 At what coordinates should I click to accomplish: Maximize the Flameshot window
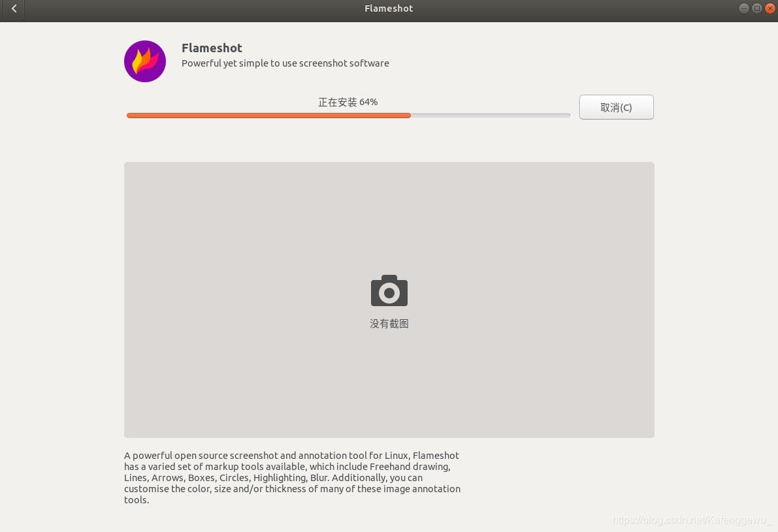(x=756, y=8)
